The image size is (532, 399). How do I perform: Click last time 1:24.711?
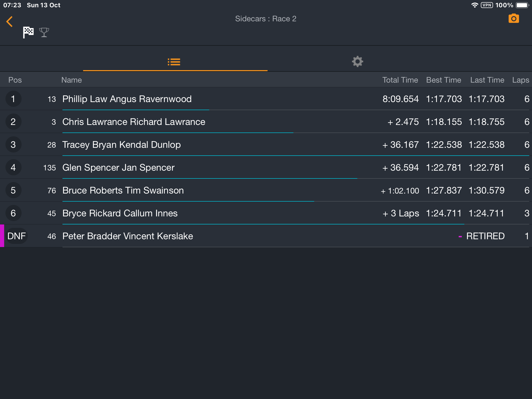pos(487,213)
